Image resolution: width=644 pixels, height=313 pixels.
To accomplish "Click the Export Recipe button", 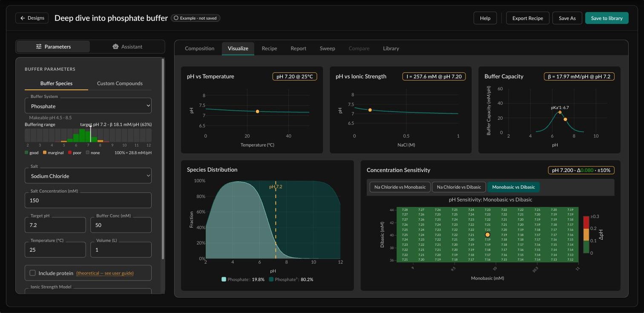I will click(x=527, y=18).
